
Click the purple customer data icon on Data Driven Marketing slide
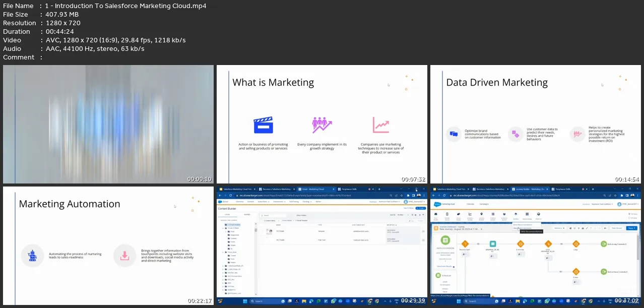pyautogui.click(x=515, y=134)
